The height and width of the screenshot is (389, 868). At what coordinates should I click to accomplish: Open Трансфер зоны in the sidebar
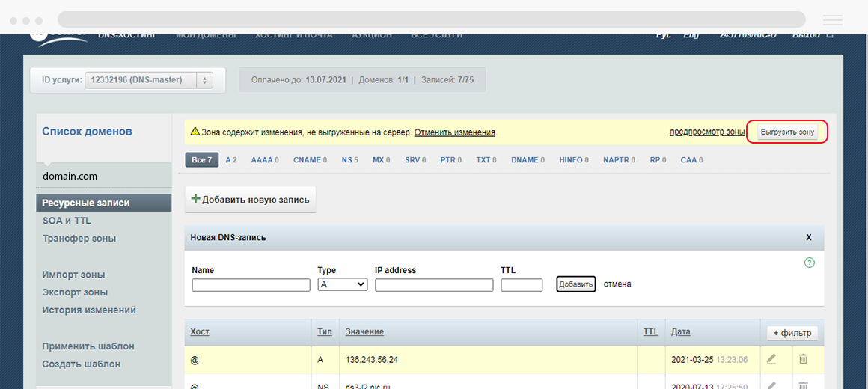pyautogui.click(x=79, y=239)
